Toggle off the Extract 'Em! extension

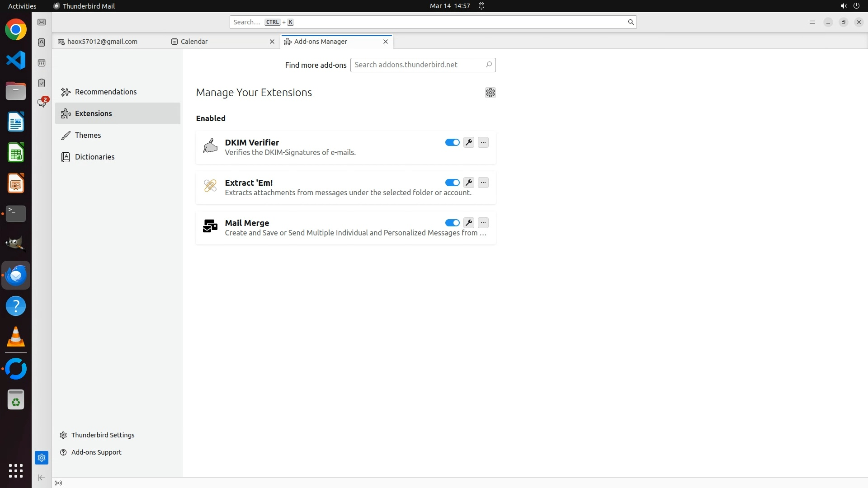(x=452, y=183)
